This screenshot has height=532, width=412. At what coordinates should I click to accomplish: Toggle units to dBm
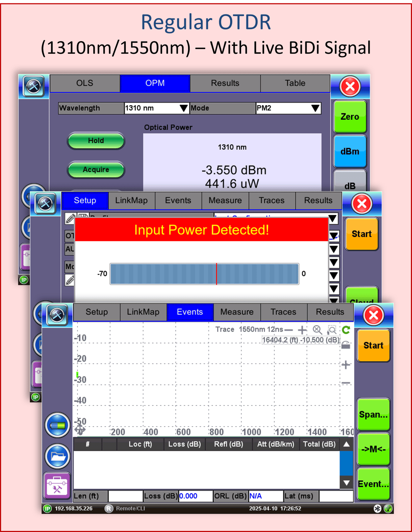tap(350, 151)
